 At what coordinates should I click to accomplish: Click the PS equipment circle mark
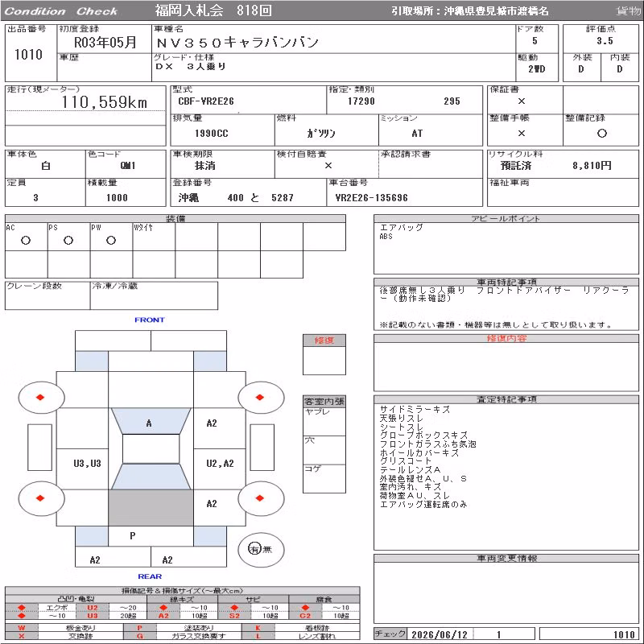point(68,240)
